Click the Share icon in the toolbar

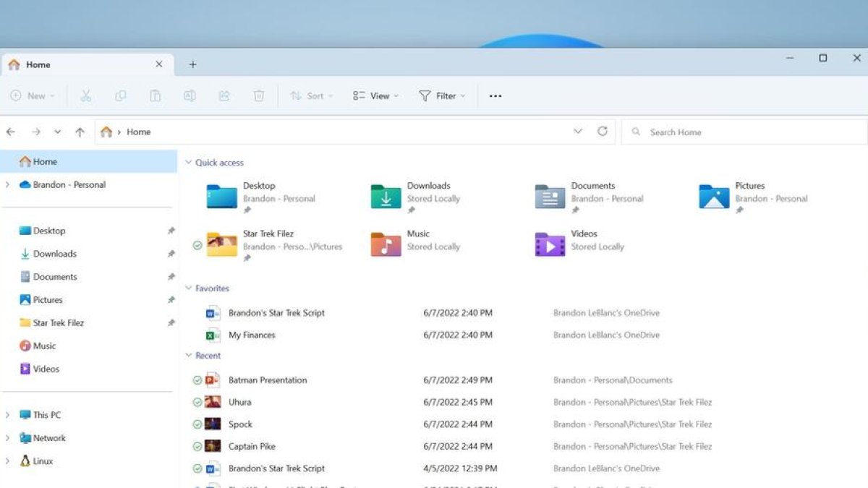224,95
